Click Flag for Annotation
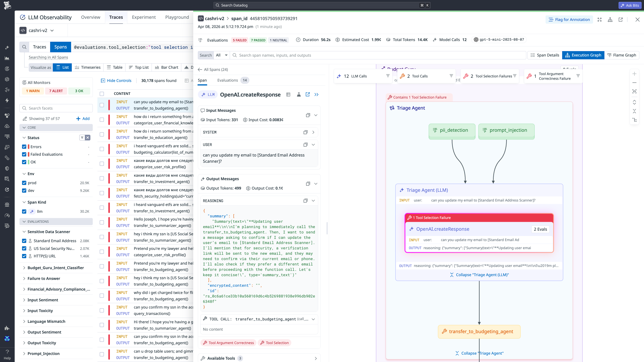This screenshot has width=644, height=362. [569, 19]
